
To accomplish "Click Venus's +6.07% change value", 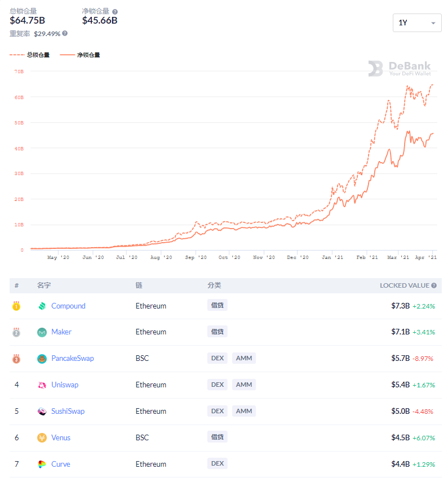I will coord(424,438).
